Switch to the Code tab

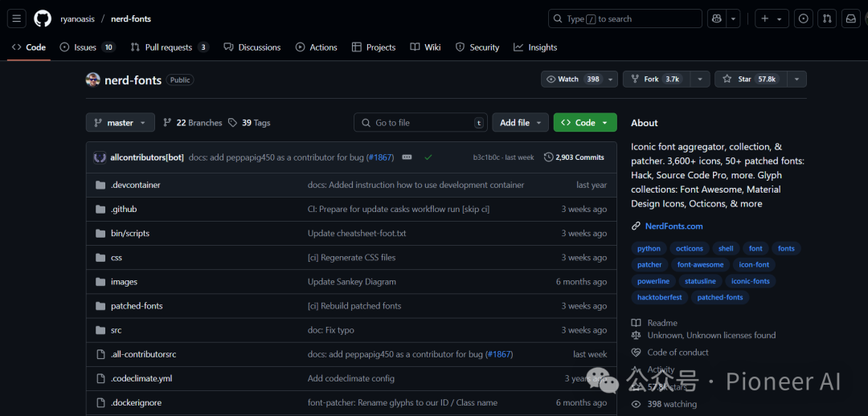pyautogui.click(x=29, y=47)
